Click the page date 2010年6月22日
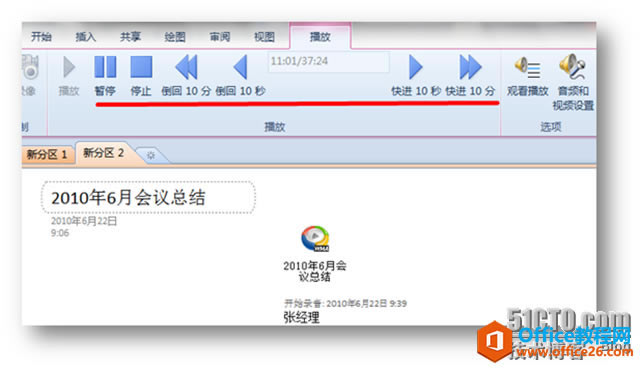The width and height of the screenshot is (640, 369). click(x=84, y=221)
